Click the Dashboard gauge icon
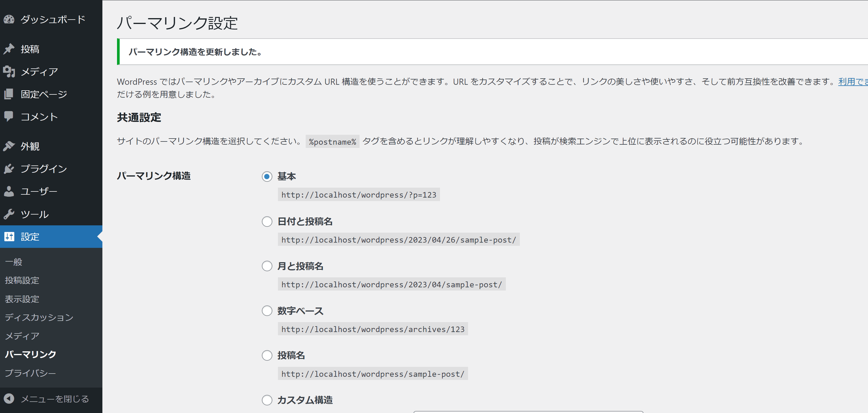 [x=9, y=20]
